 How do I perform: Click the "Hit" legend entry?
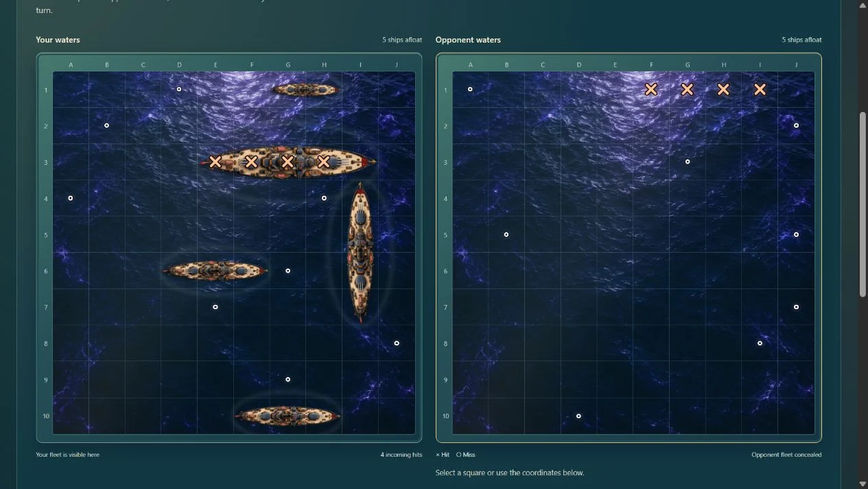click(443, 455)
